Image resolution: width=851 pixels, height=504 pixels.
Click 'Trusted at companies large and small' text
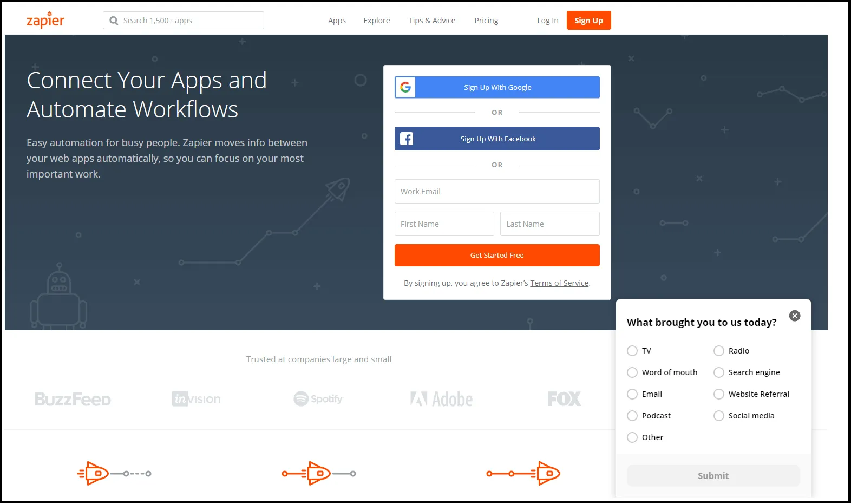tap(319, 359)
